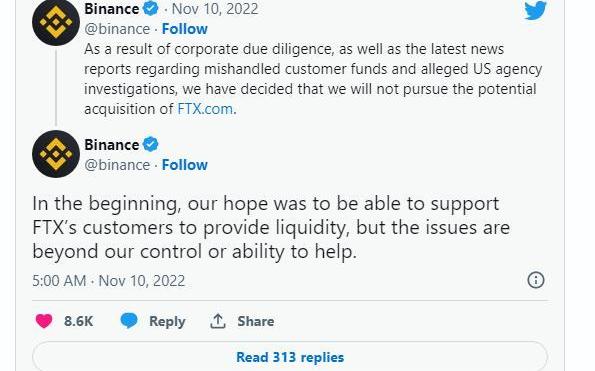This screenshot has height=371, width=595.
Task: Like the tweet with the heart icon
Action: 44,321
